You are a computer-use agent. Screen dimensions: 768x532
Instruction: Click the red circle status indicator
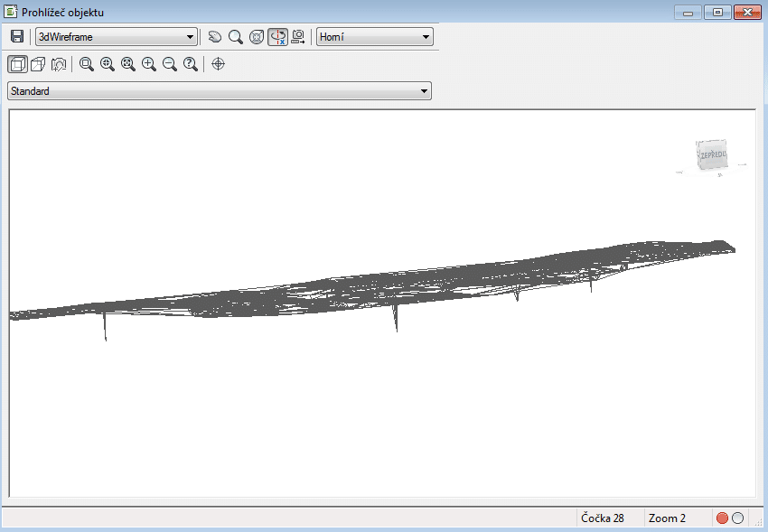click(722, 518)
